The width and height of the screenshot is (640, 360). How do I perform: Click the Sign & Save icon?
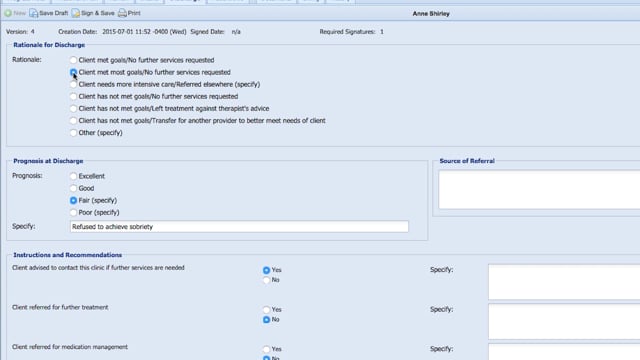(76, 13)
